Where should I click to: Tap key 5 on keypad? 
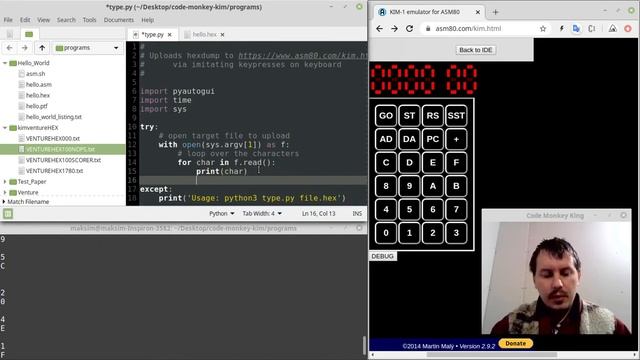(x=409, y=209)
